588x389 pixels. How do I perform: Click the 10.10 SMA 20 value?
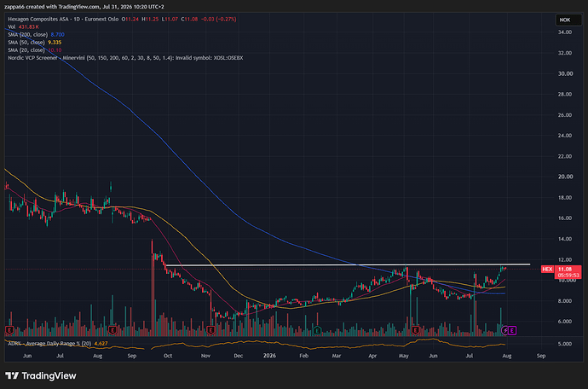[55, 50]
